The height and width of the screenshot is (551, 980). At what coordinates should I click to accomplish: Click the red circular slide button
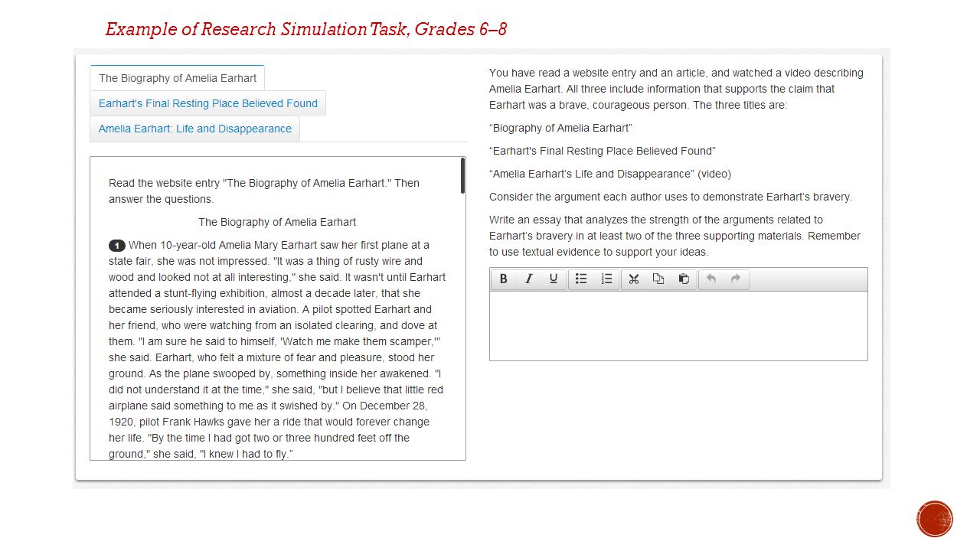(x=935, y=519)
